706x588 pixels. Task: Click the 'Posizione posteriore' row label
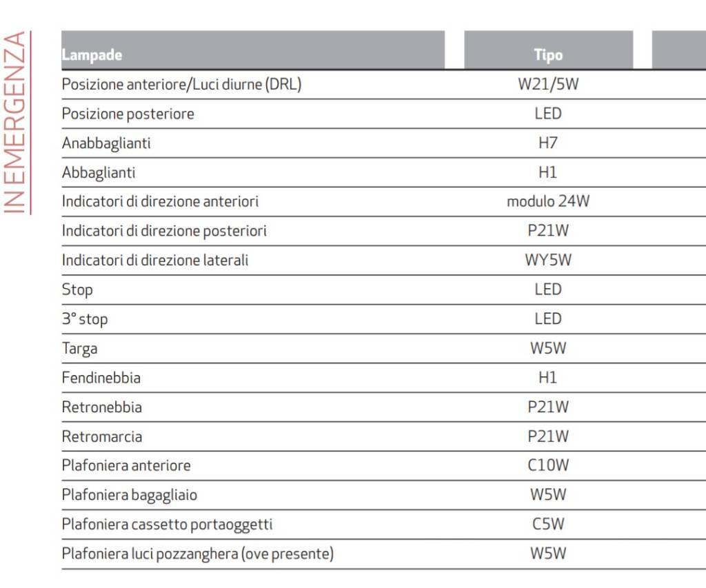tap(128, 114)
